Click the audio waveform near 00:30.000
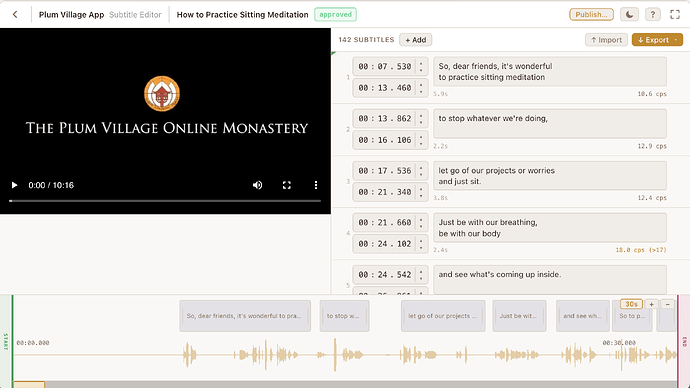The width and height of the screenshot is (690, 388). pos(621,355)
